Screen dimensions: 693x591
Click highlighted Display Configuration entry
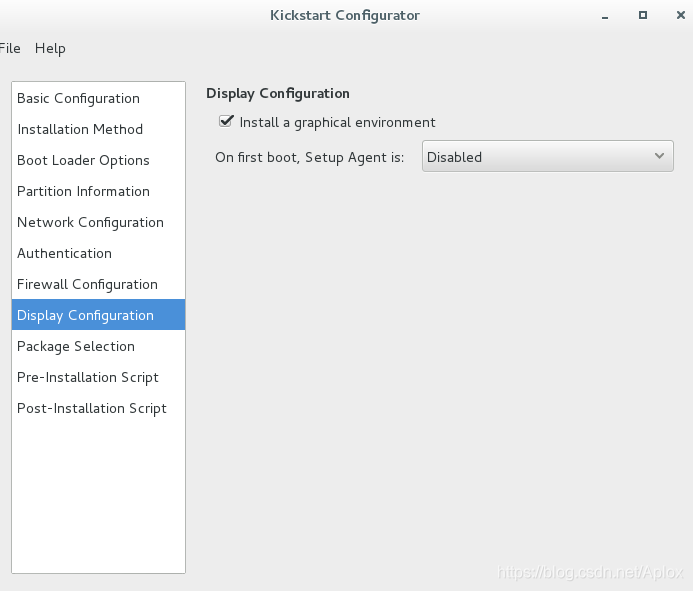coord(98,315)
